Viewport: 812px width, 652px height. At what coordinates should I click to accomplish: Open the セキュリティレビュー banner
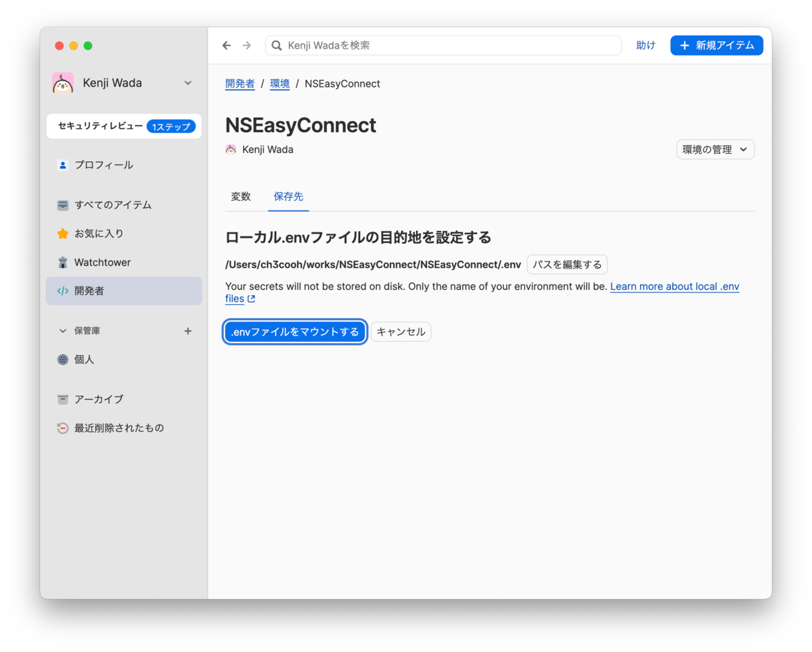click(x=124, y=126)
